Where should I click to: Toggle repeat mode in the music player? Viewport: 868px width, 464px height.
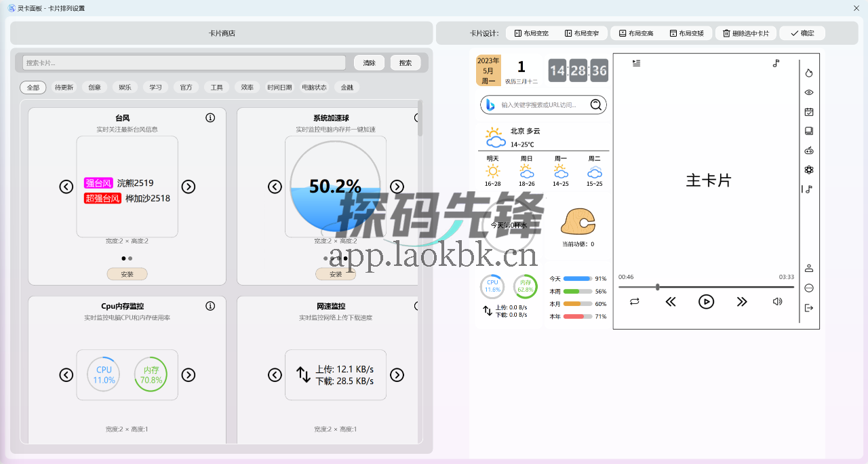635,301
